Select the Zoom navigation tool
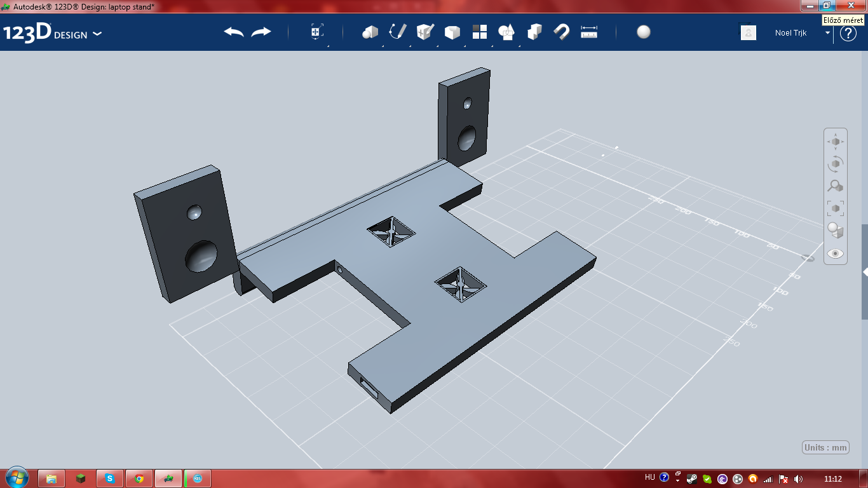 coord(836,186)
